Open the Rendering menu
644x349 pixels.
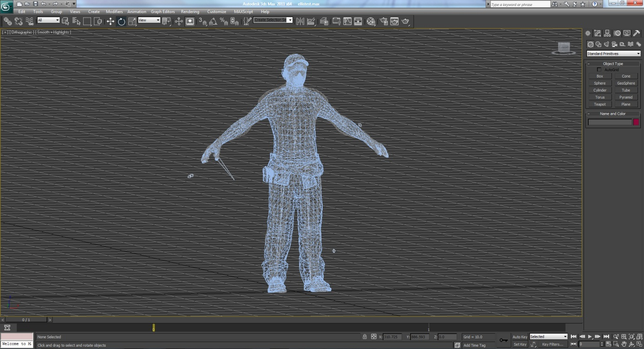point(190,12)
